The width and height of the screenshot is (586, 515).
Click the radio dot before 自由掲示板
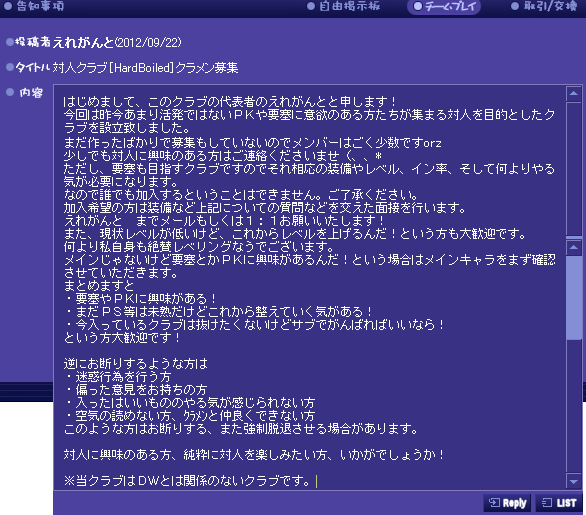click(311, 6)
